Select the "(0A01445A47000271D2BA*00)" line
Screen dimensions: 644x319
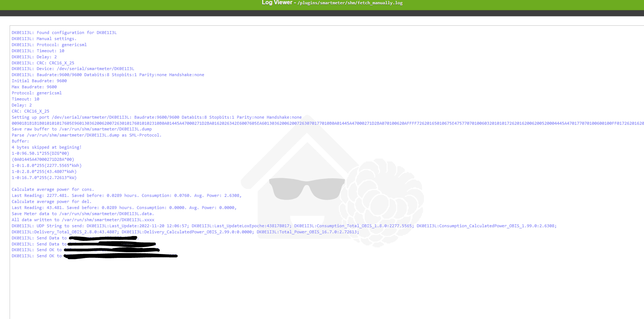point(43,159)
